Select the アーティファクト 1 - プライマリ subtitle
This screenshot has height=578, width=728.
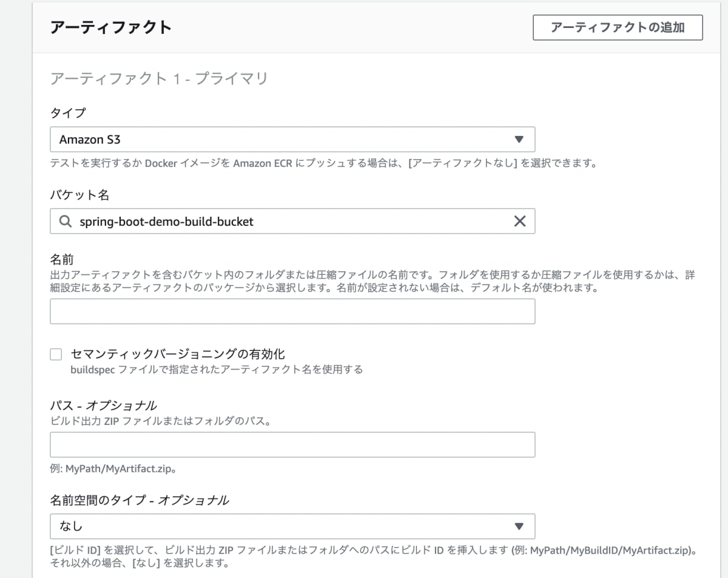[159, 78]
